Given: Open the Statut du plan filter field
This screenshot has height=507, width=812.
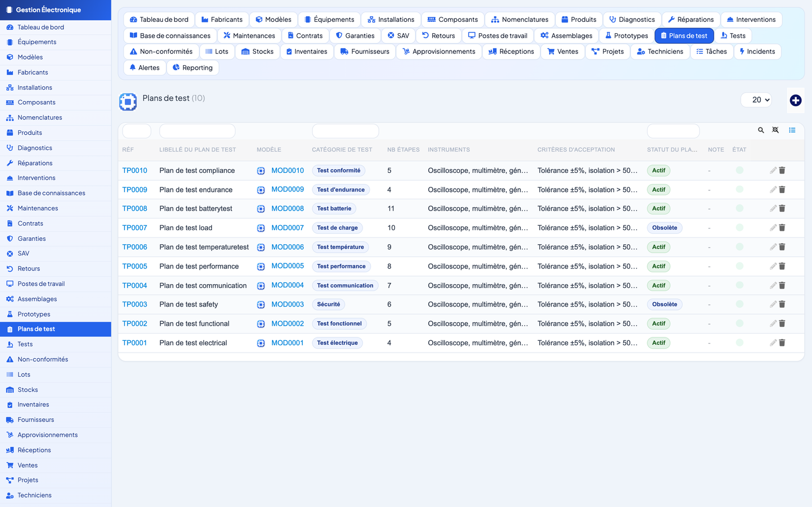Looking at the screenshot, I should pos(673,131).
